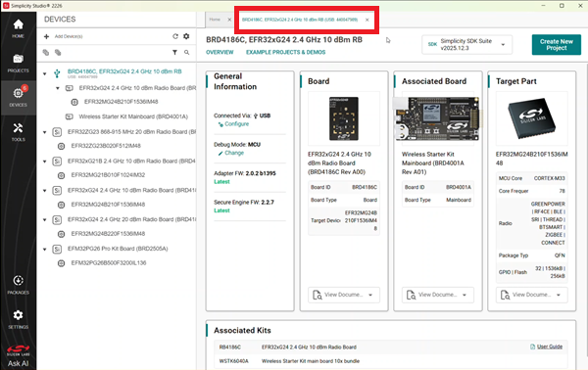Close the Home tab
The height and width of the screenshot is (370, 588).
click(229, 20)
